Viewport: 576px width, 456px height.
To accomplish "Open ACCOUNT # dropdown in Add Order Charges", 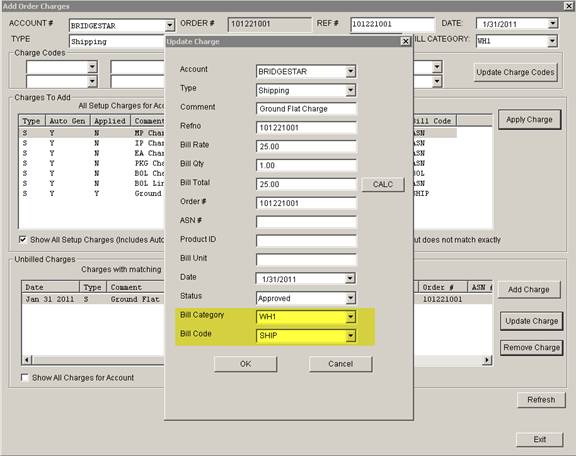I will (x=169, y=25).
